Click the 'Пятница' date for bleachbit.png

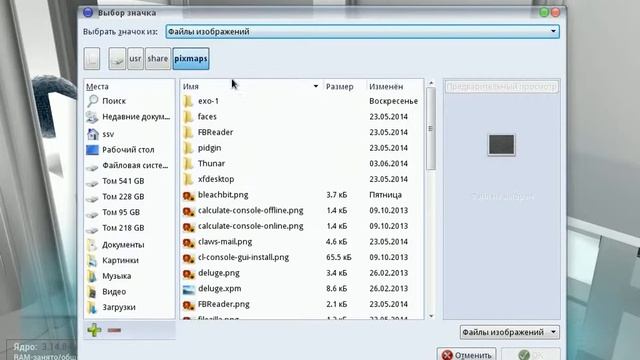(385, 195)
